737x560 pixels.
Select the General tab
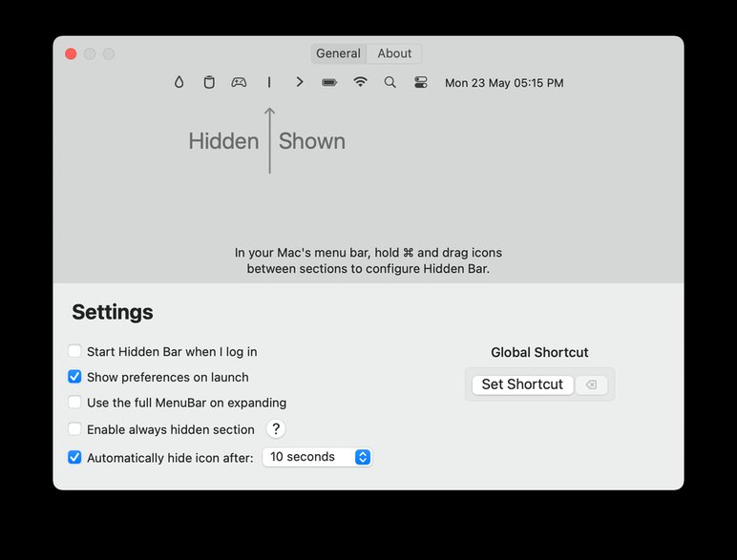338,53
